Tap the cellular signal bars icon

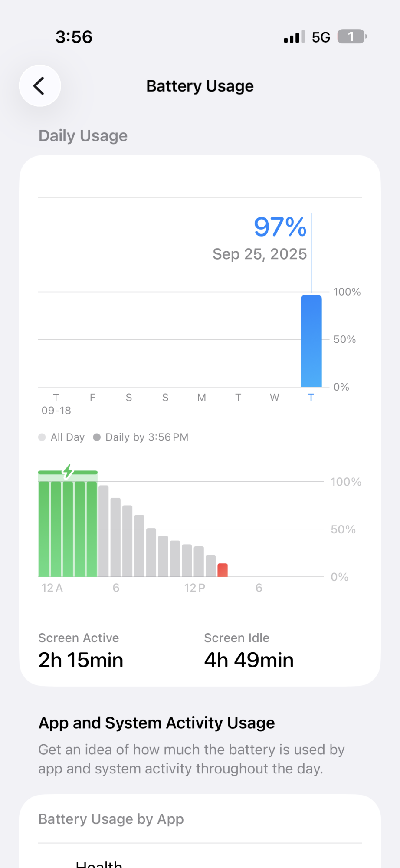(294, 37)
